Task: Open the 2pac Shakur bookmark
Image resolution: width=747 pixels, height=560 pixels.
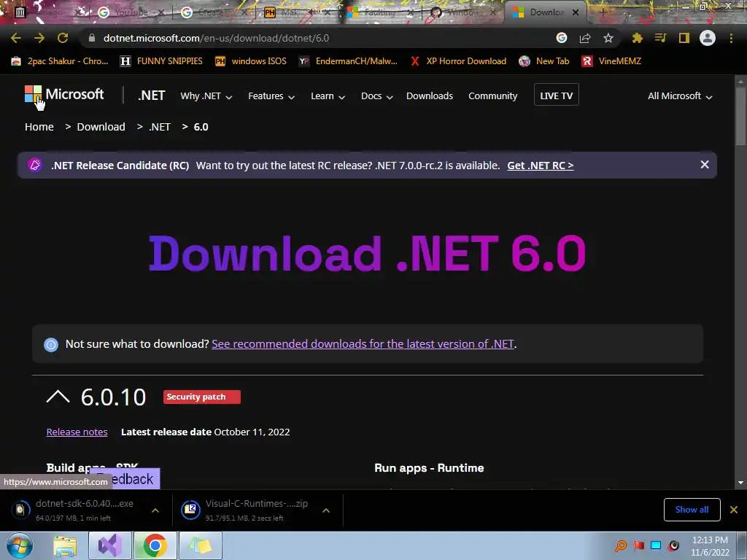Action: coord(60,61)
